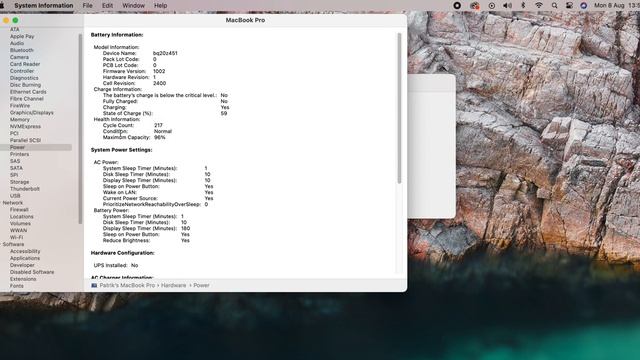Select SATA in the sidebar
The width and height of the screenshot is (640, 360).
(x=16, y=168)
